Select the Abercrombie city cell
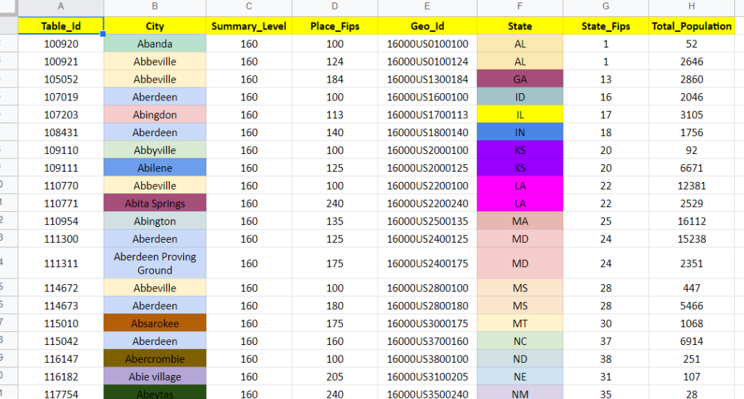The width and height of the screenshot is (744, 399). point(155,359)
